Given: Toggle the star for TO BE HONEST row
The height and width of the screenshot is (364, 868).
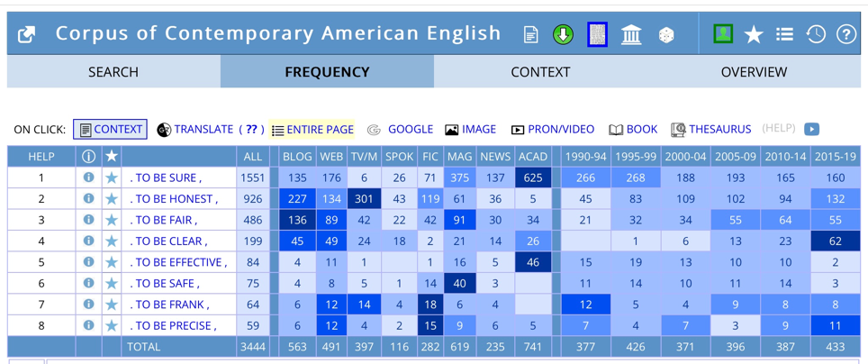Looking at the screenshot, I should click(x=112, y=199).
